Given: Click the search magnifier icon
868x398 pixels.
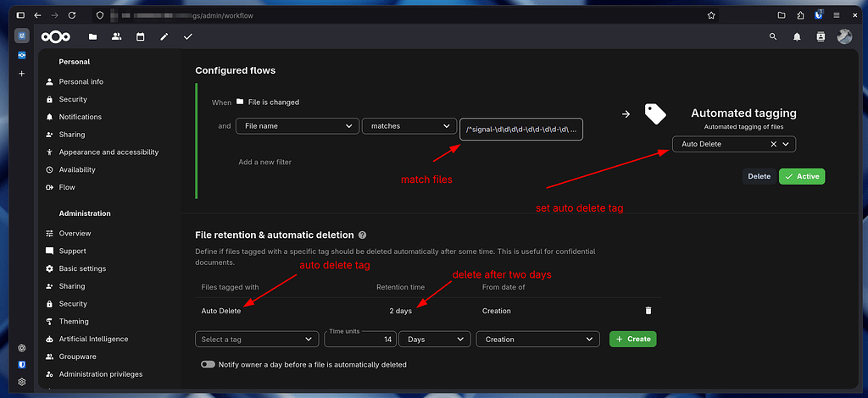Looking at the screenshot, I should pos(772,36).
